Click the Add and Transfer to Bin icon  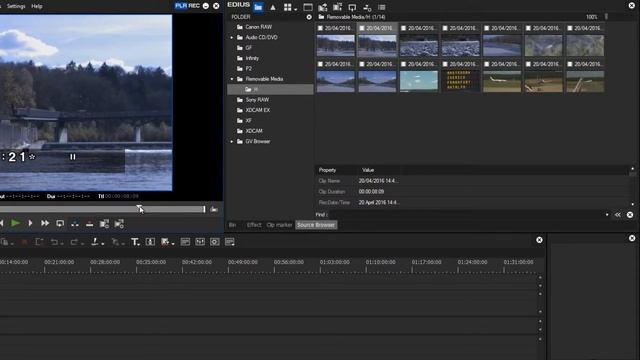338,7
